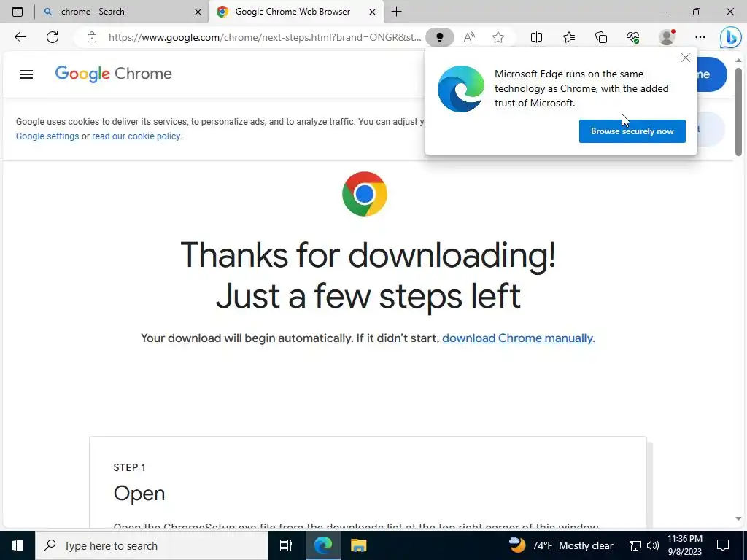Open Windows Start menu
The width and height of the screenshot is (747, 560).
[18, 545]
